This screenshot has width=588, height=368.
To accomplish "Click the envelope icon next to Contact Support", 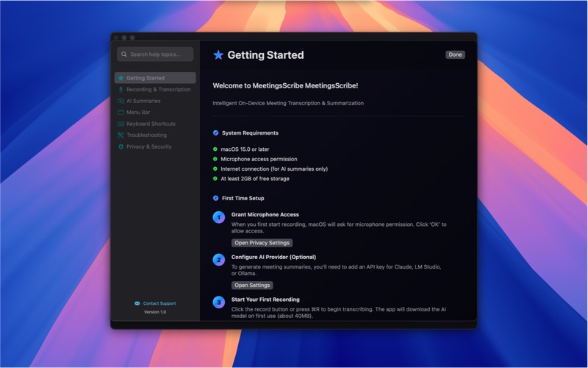I will pyautogui.click(x=137, y=303).
